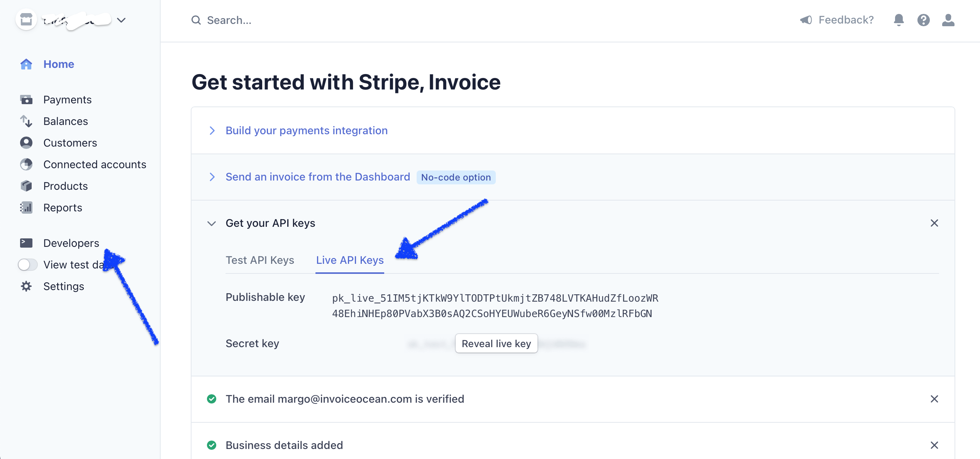
Task: Select the Reports chart icon
Action: pos(26,208)
